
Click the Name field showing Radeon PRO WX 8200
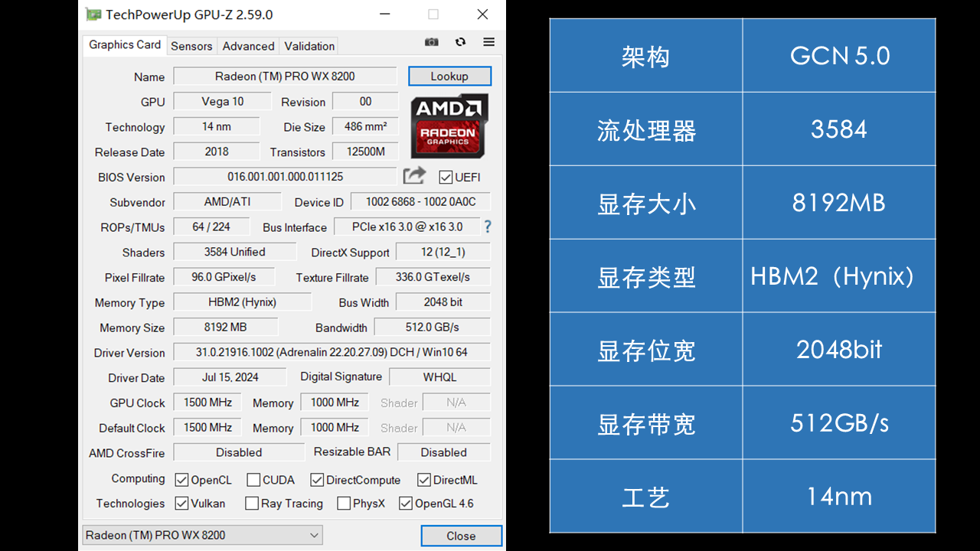pos(285,76)
